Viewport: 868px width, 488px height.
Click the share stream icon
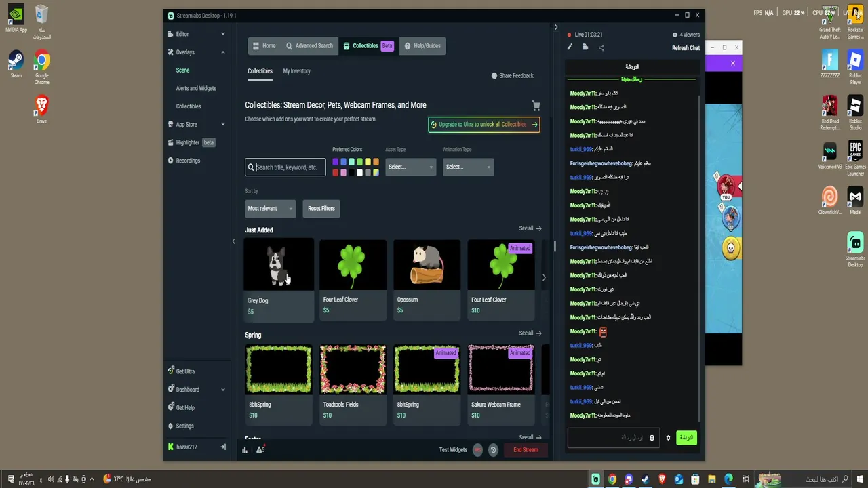click(x=601, y=47)
